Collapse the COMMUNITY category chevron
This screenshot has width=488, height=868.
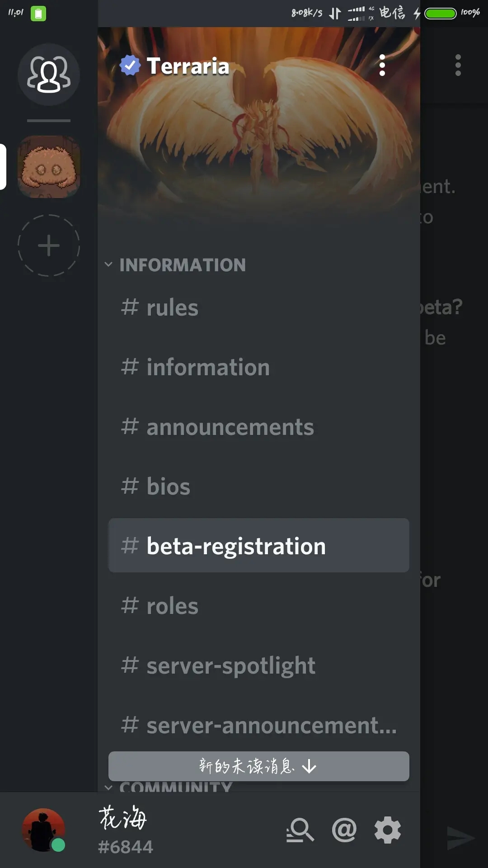pyautogui.click(x=108, y=788)
